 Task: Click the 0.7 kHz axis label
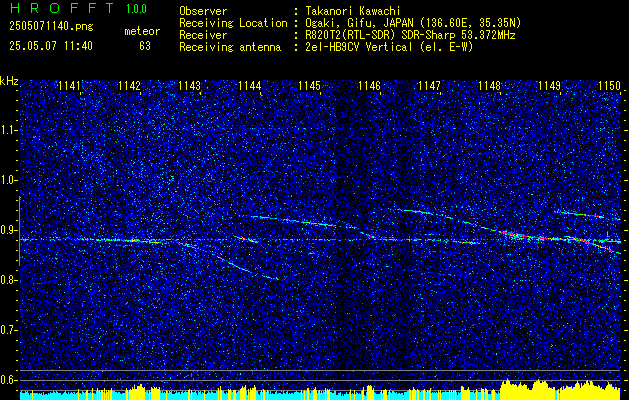point(8,330)
